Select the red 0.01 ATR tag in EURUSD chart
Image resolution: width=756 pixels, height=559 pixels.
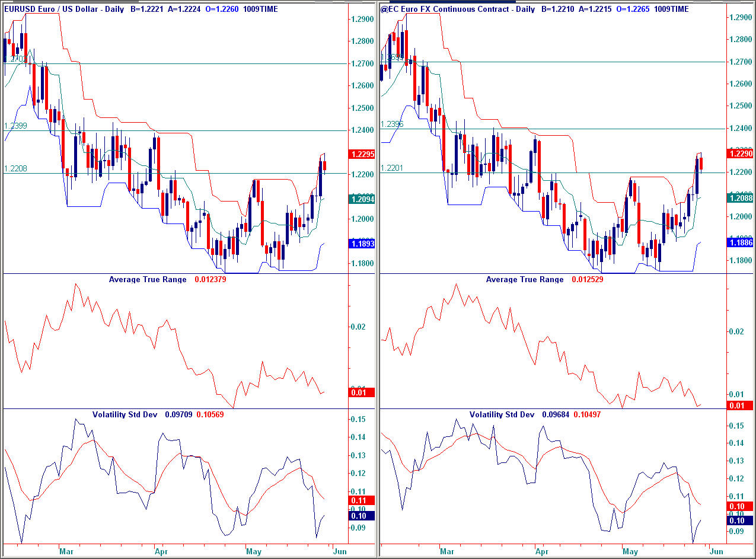362,392
